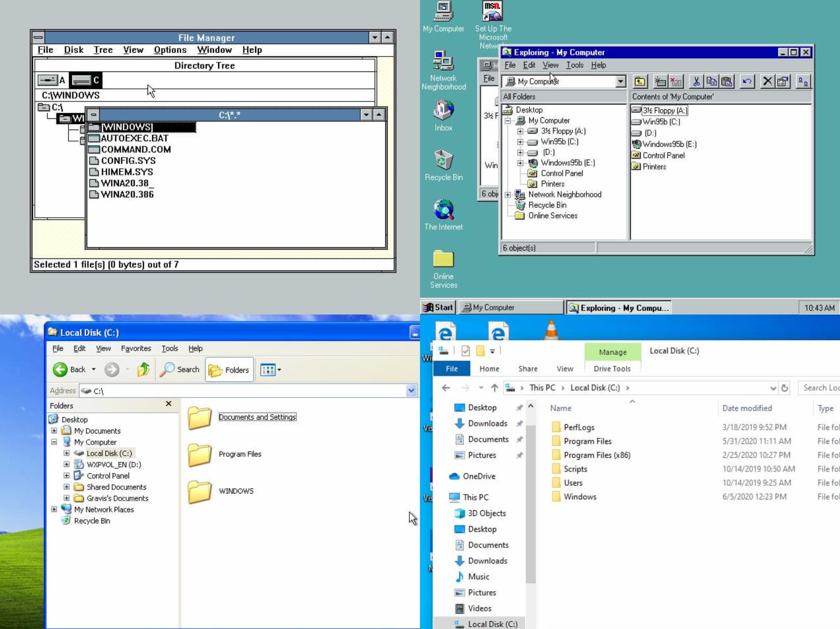Viewport: 840px width, 629px height.
Task: Collapse My Computer node in Windows 95 tree
Action: (x=508, y=121)
